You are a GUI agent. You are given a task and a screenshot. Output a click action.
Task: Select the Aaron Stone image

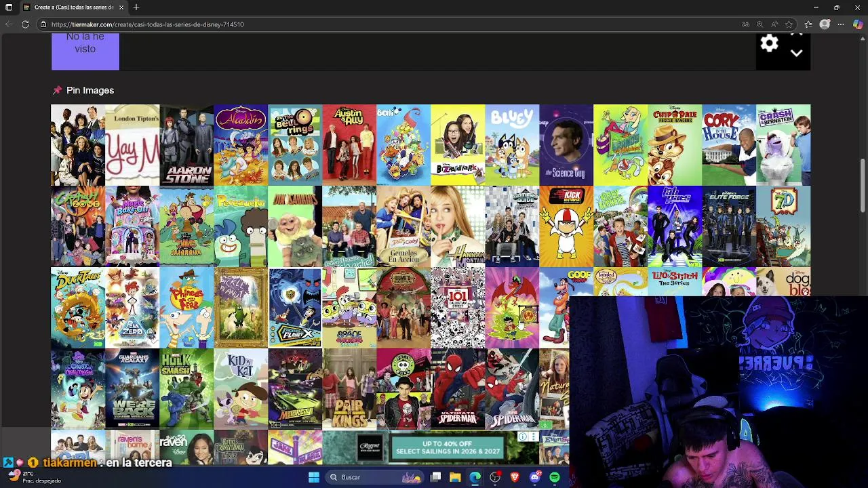(186, 144)
